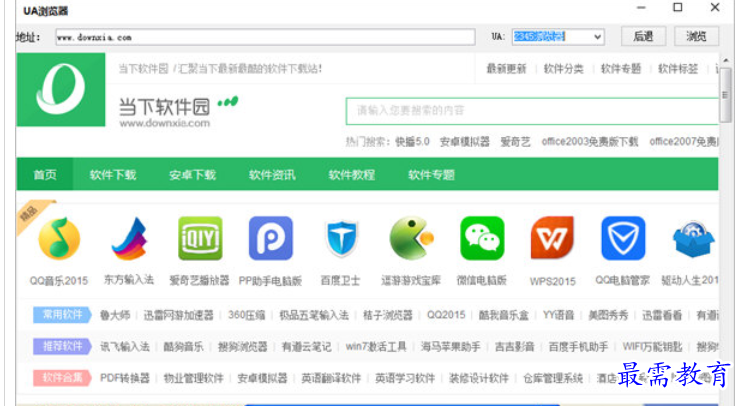Open the 桔子浏览器 link

(x=387, y=315)
